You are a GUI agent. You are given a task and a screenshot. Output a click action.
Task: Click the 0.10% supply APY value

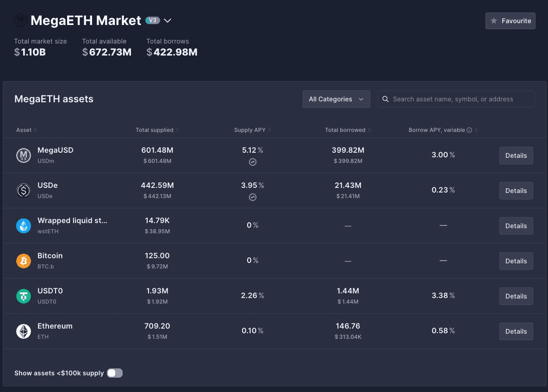[x=252, y=331]
